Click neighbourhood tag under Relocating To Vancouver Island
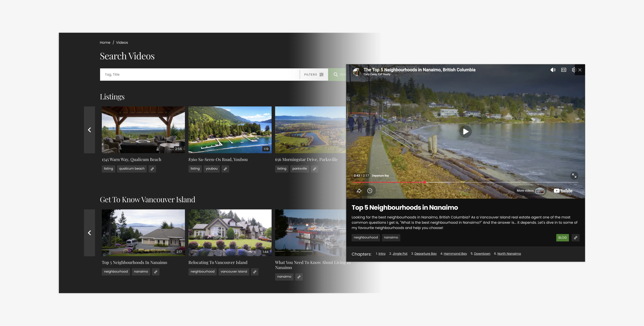Viewport: 644px width, 326px height. tap(202, 272)
